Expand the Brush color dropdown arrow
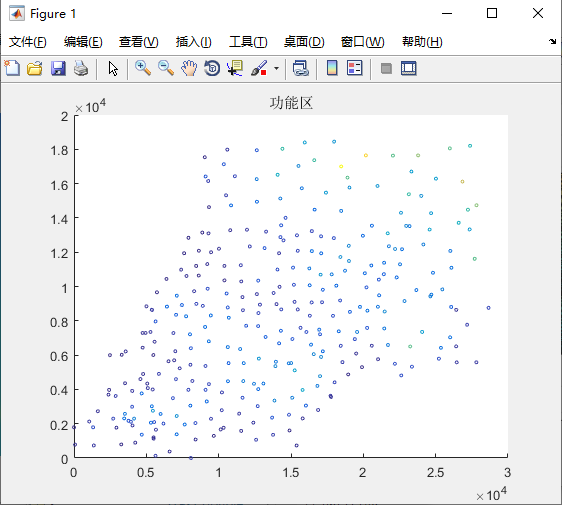 coord(276,68)
